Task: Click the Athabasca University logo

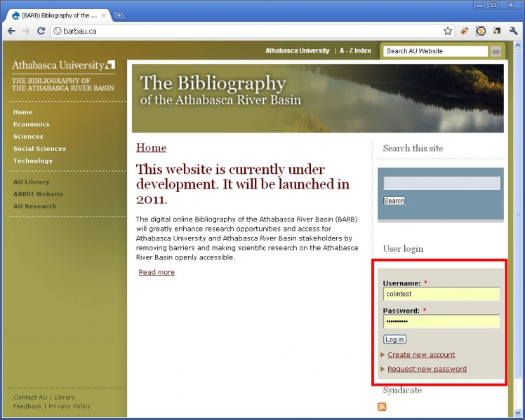Action: point(63,65)
